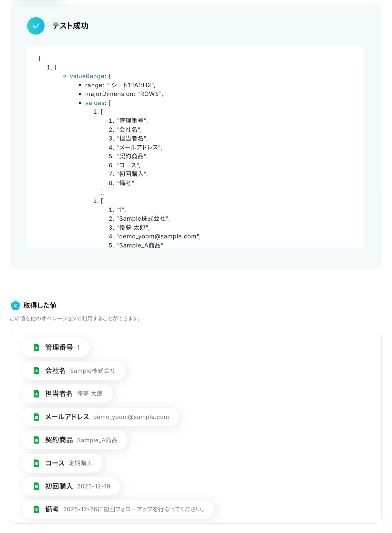Image resolution: width=392 pixels, height=533 pixels.
Task: Select the 会社名 Sample株式会社 chip
Action: pyautogui.click(x=74, y=371)
